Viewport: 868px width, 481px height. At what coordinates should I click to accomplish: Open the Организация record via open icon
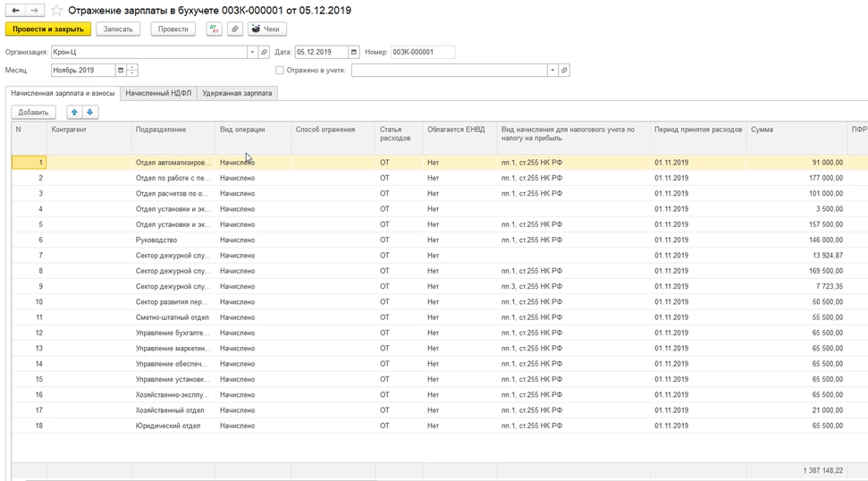(x=265, y=52)
